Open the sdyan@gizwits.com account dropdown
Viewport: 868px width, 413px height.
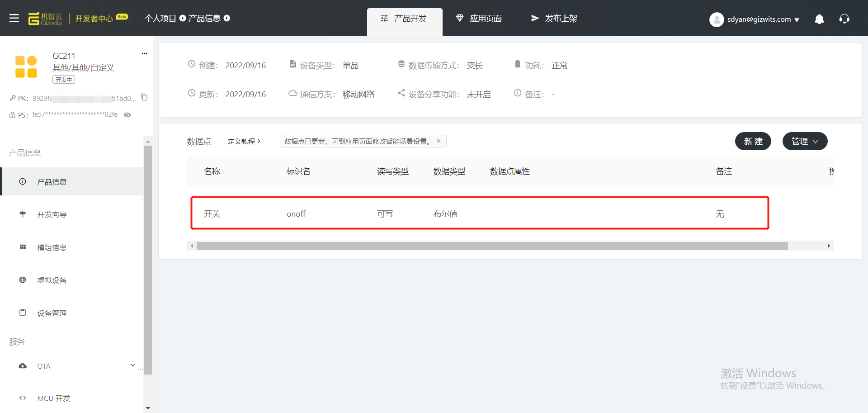point(754,19)
